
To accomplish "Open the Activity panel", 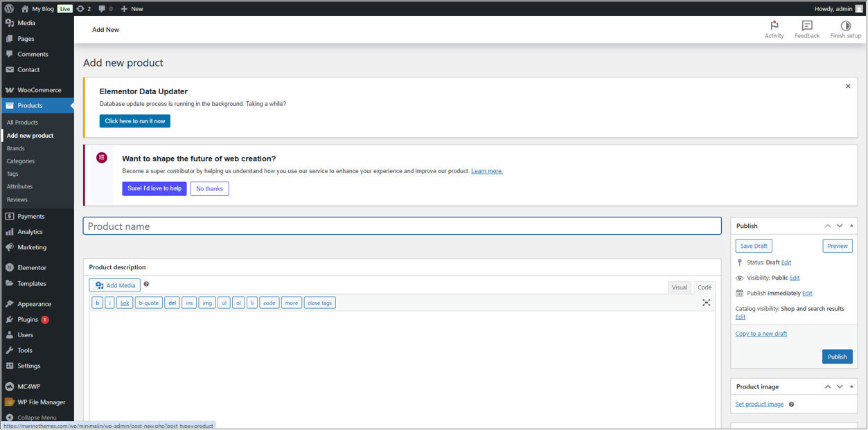I will [x=774, y=30].
